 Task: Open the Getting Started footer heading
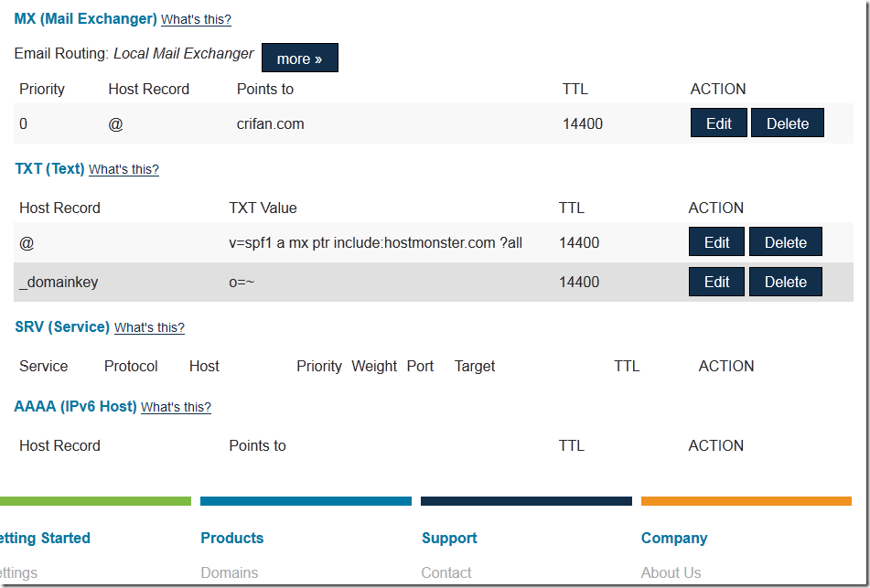(x=44, y=538)
